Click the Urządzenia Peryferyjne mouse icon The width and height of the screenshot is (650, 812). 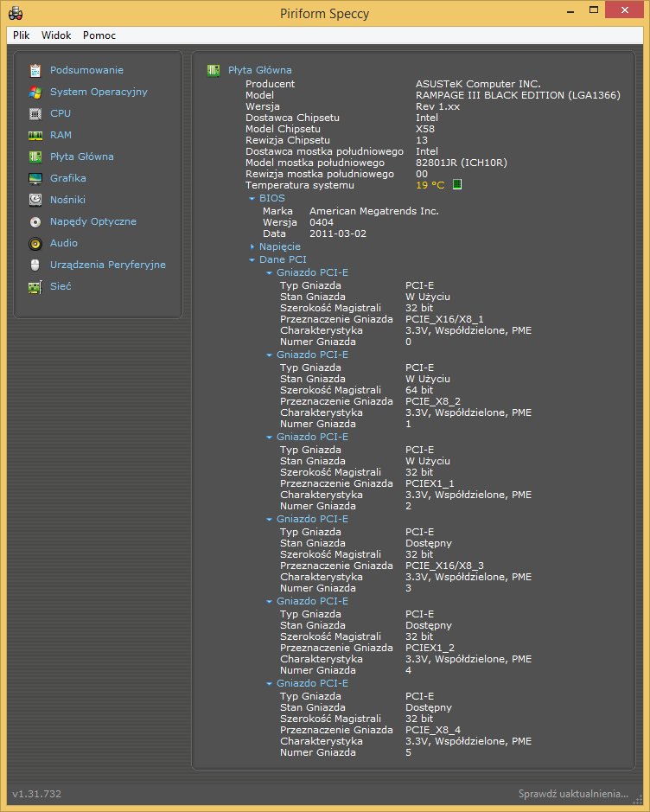point(35,265)
